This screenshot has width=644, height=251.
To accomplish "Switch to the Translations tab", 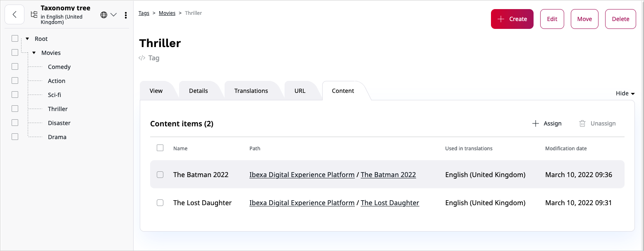I will [251, 91].
